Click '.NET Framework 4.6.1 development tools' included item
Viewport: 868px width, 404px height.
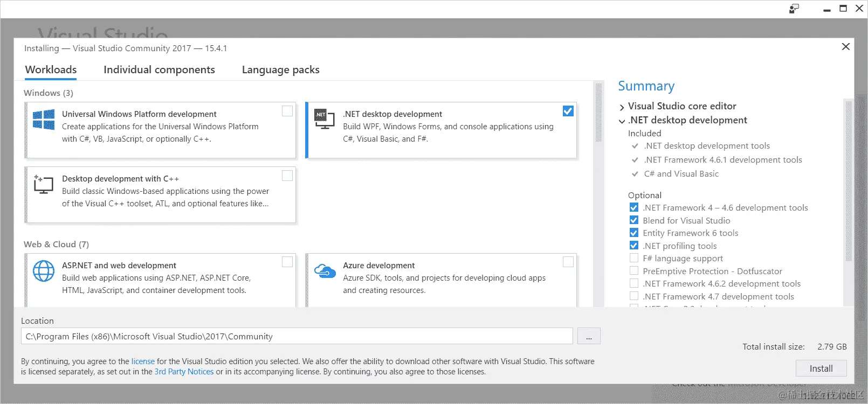(x=723, y=159)
